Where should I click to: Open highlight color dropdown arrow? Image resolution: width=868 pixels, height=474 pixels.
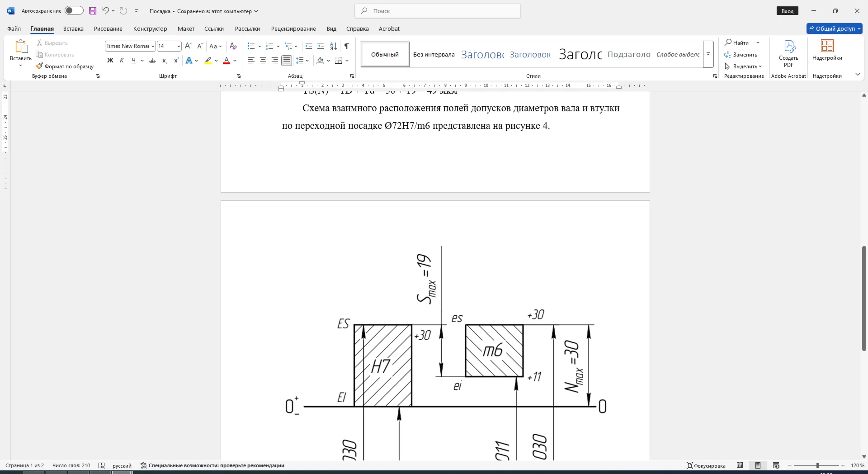point(216,61)
